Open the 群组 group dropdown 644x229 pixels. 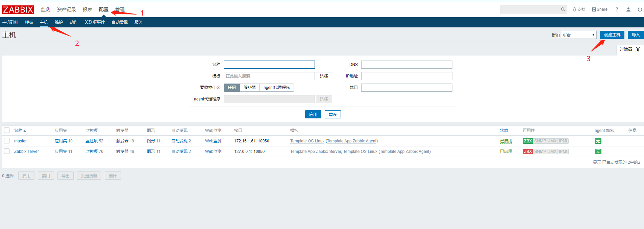point(579,35)
